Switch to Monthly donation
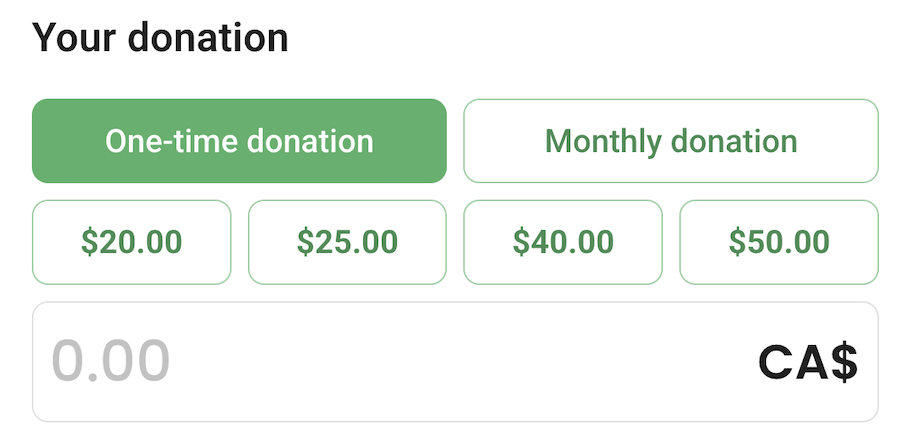This screenshot has height=448, width=900. [671, 141]
